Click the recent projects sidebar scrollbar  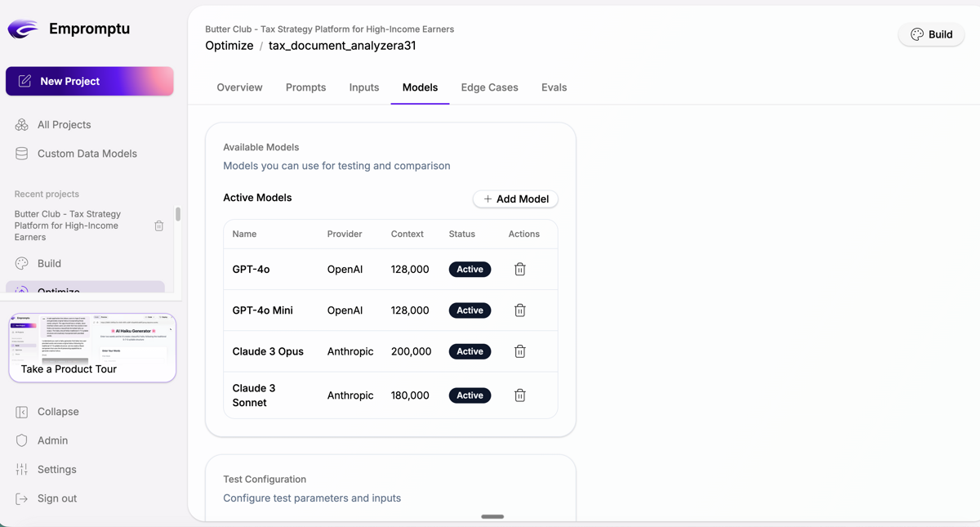(178, 215)
